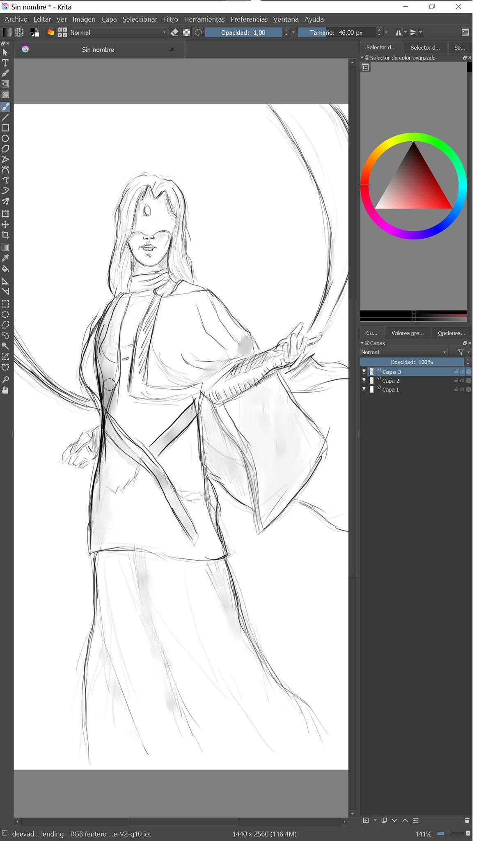Add a new layer with plus button
The width and height of the screenshot is (504, 841).
(366, 820)
